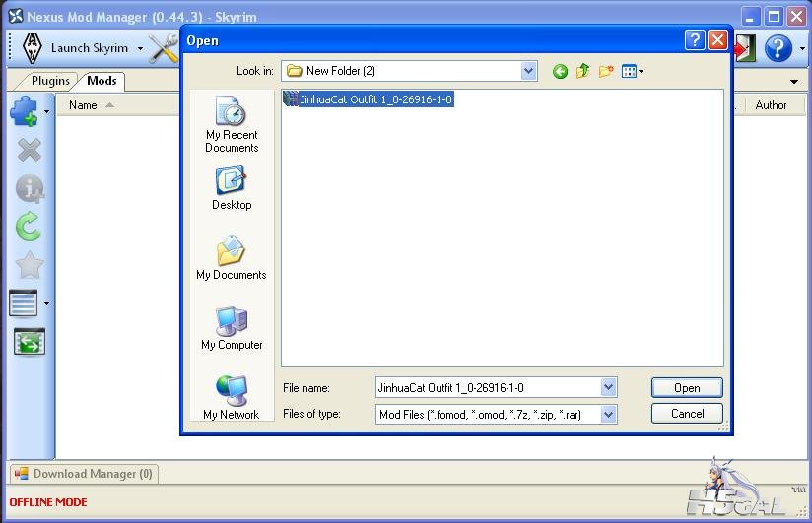Open the Download Manager (0) tab
Screen dimensions: 812x523
coord(84,474)
